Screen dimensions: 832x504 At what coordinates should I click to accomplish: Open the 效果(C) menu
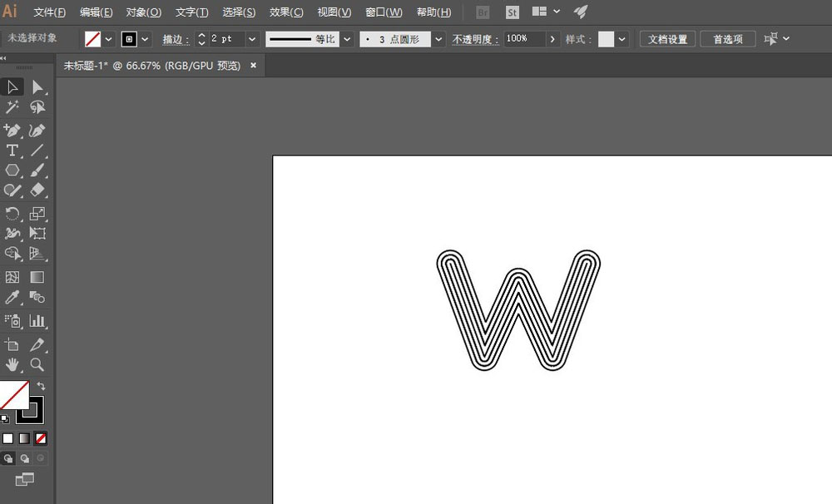point(286,12)
